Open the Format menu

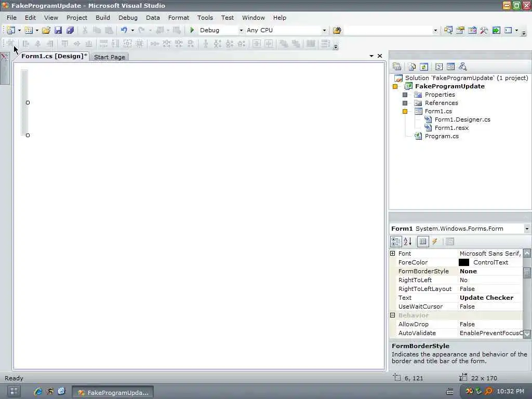[179, 18]
